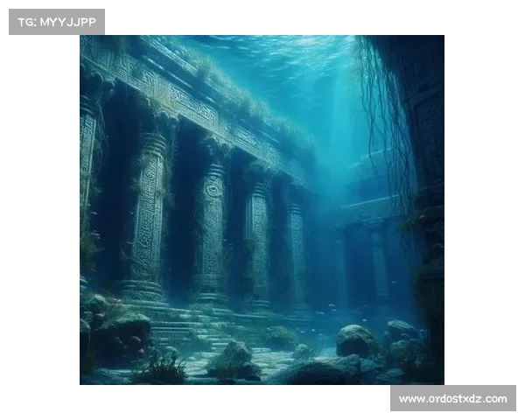
Task: Click the TG: MYYJJPP watermark label
Action: pos(56,21)
